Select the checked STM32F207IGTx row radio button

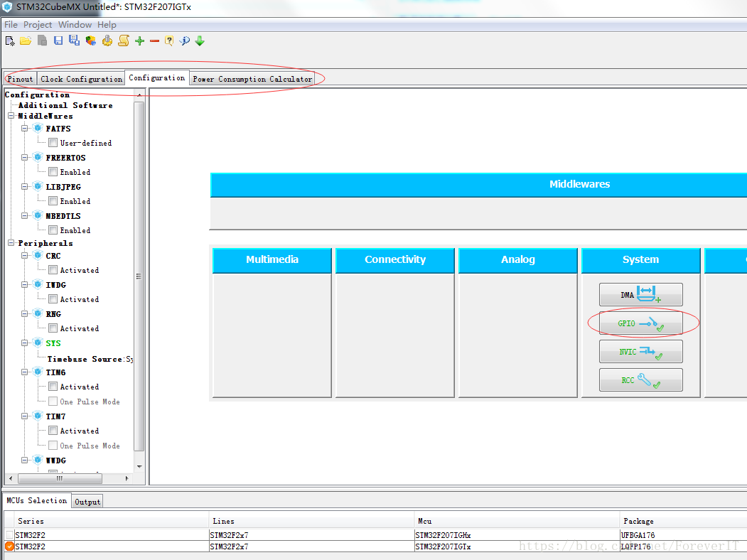pyautogui.click(x=9, y=546)
